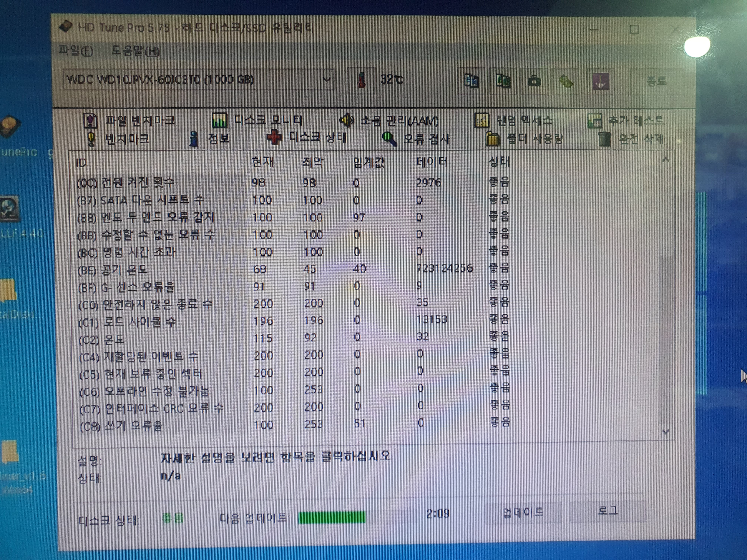Click the Random Access tab icon
This screenshot has height=560, width=747.
(x=482, y=121)
